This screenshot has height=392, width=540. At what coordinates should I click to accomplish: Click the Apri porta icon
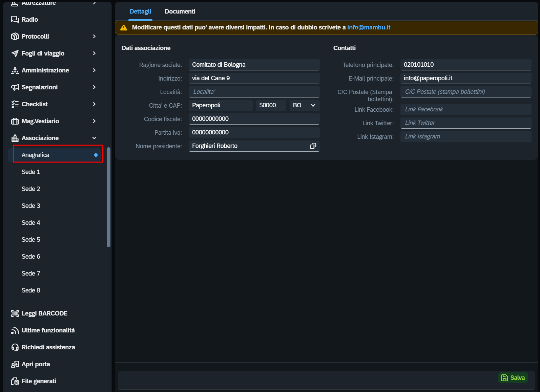(x=15, y=364)
